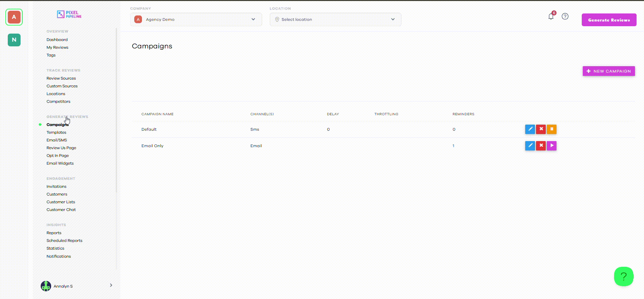Viewport: 644px width, 299px height.
Task: Open My Reviews
Action: coord(58,47)
